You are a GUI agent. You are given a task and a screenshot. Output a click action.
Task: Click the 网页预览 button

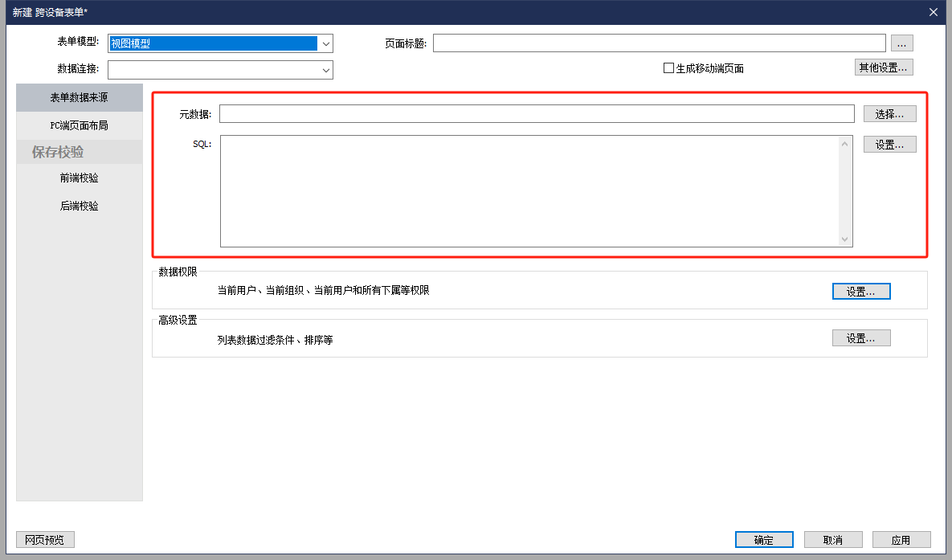pos(45,540)
